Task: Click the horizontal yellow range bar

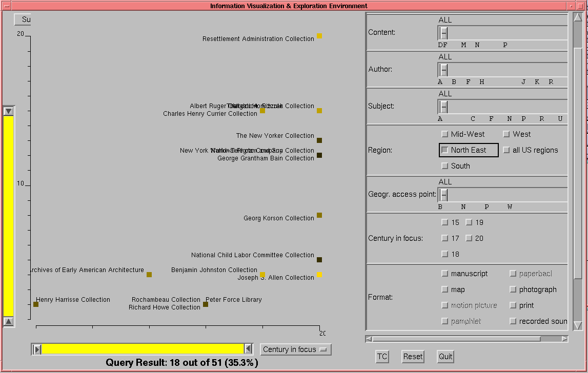Action: coord(143,349)
